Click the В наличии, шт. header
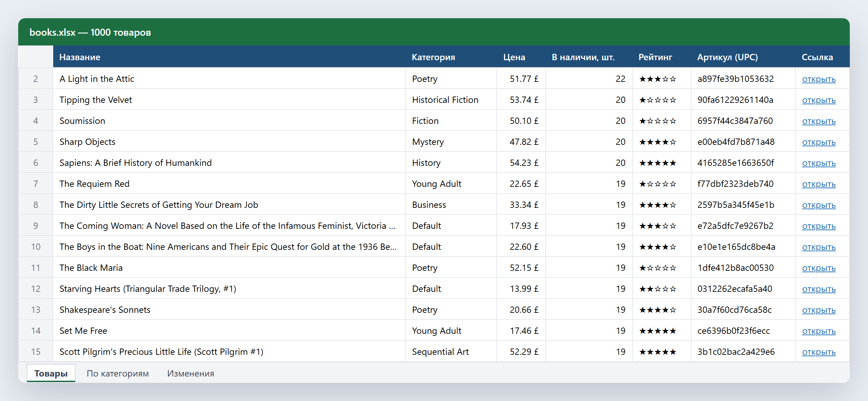The width and height of the screenshot is (868, 401). click(x=589, y=57)
